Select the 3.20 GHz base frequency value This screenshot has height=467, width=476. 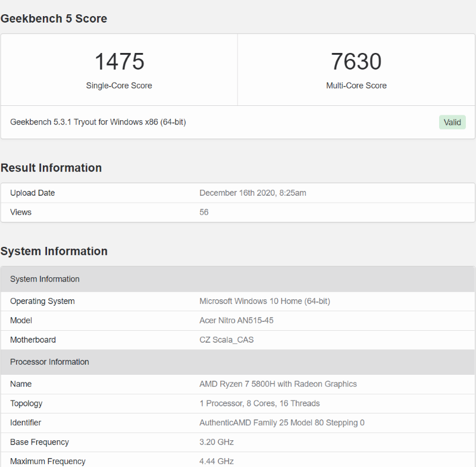(217, 442)
